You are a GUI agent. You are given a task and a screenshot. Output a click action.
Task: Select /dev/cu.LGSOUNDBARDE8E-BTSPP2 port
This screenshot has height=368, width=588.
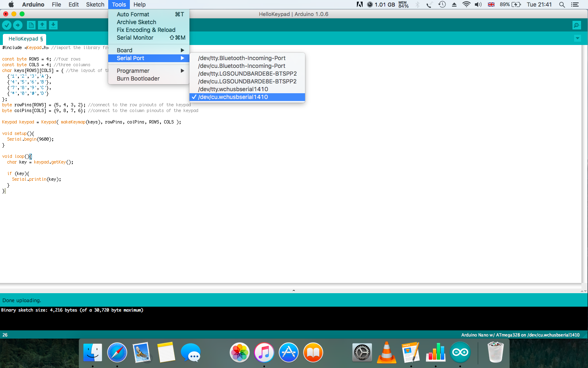247,81
